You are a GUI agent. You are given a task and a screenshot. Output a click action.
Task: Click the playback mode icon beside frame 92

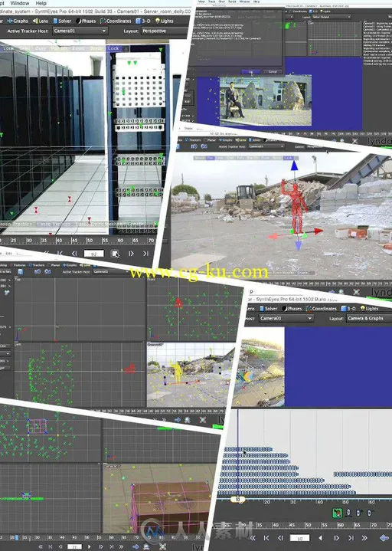tap(115, 254)
